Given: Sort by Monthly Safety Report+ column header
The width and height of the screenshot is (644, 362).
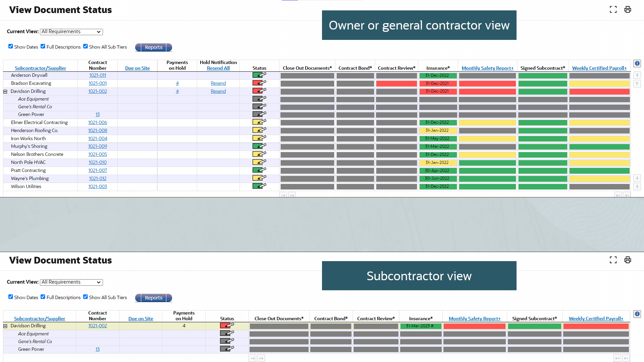Looking at the screenshot, I should pos(487,68).
